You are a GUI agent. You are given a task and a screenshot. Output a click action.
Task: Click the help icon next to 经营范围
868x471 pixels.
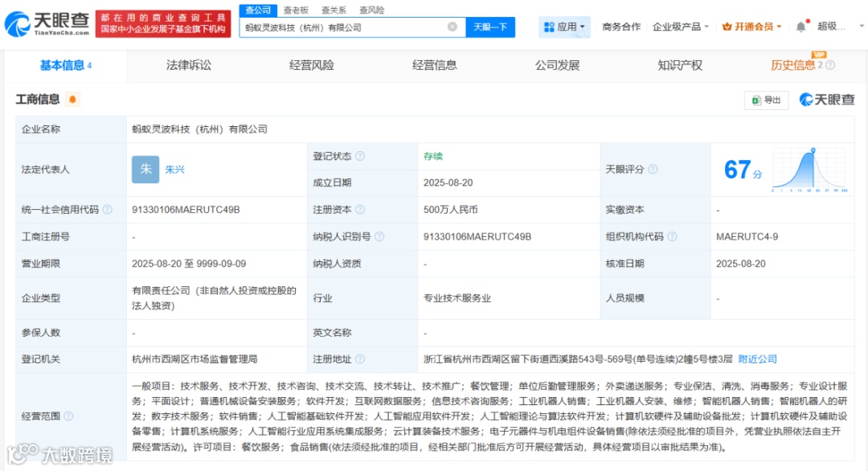click(x=68, y=416)
